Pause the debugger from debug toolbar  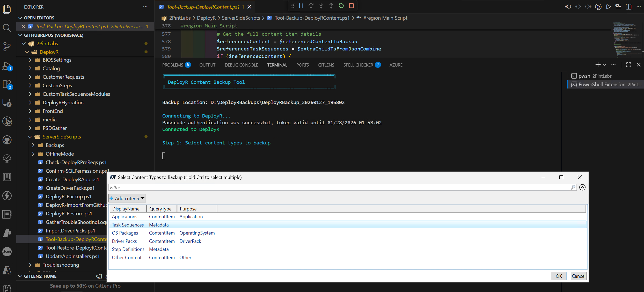click(x=301, y=6)
